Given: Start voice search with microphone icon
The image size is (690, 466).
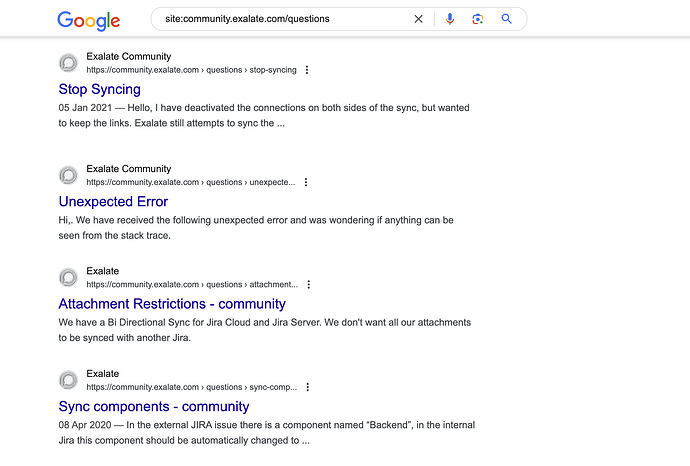Looking at the screenshot, I should click(450, 19).
